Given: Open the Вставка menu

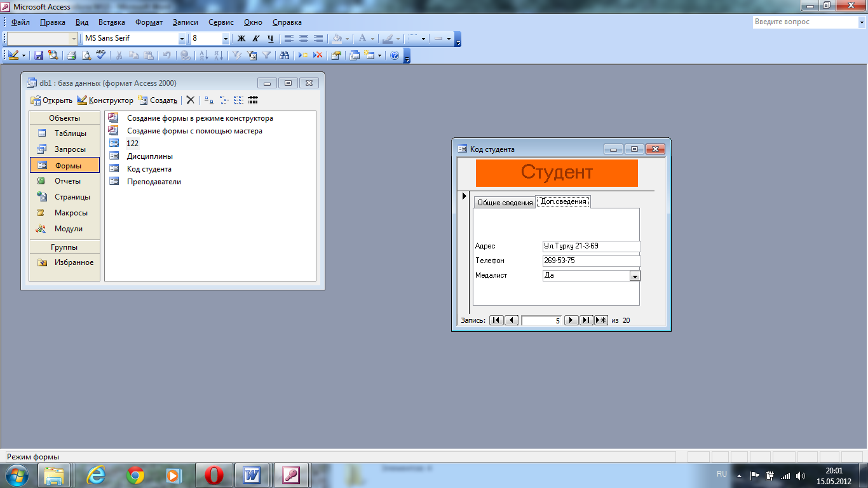Looking at the screenshot, I should (112, 22).
